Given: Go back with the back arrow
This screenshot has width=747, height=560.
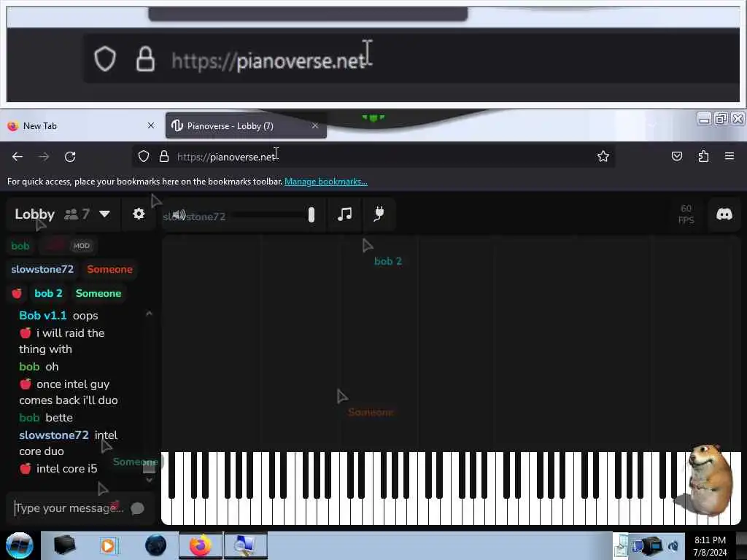Looking at the screenshot, I should point(18,156).
